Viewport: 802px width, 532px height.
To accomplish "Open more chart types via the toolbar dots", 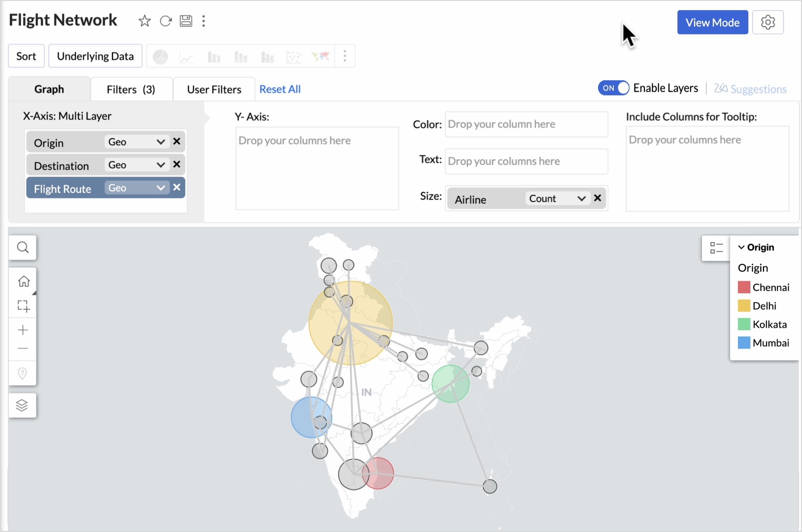I will tap(345, 56).
